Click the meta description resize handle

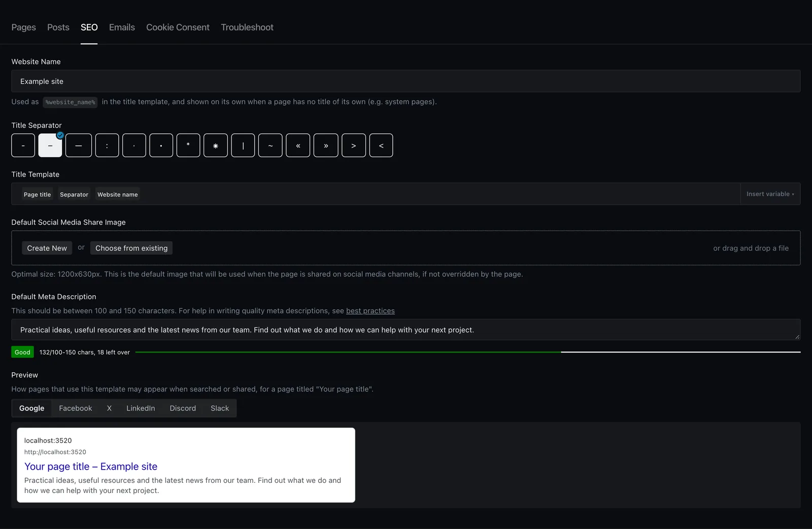pos(797,337)
